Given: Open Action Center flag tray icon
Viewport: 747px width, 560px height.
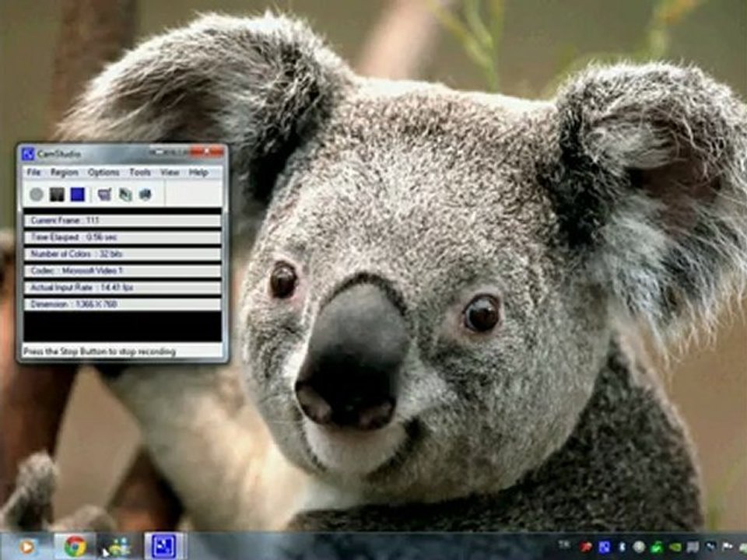Looking at the screenshot, I should pos(728,547).
